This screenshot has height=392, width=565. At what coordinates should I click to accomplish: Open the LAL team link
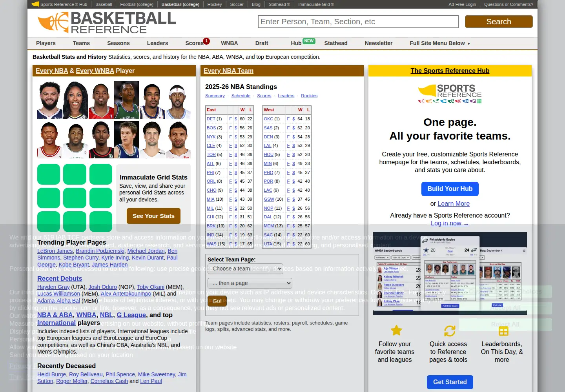tap(268, 146)
